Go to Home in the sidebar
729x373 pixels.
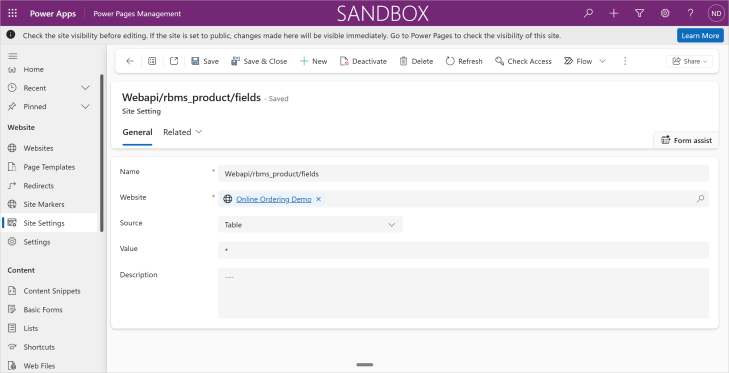coord(33,69)
